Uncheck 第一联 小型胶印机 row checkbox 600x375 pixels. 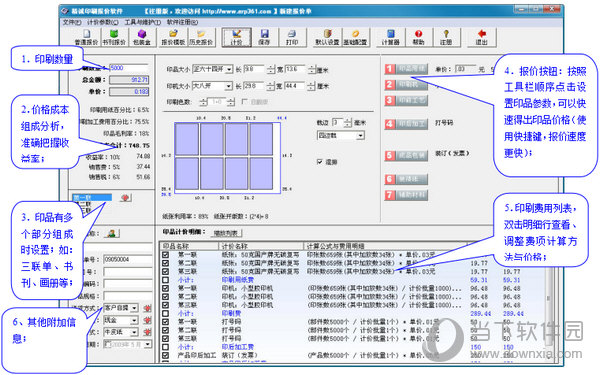pos(165,288)
